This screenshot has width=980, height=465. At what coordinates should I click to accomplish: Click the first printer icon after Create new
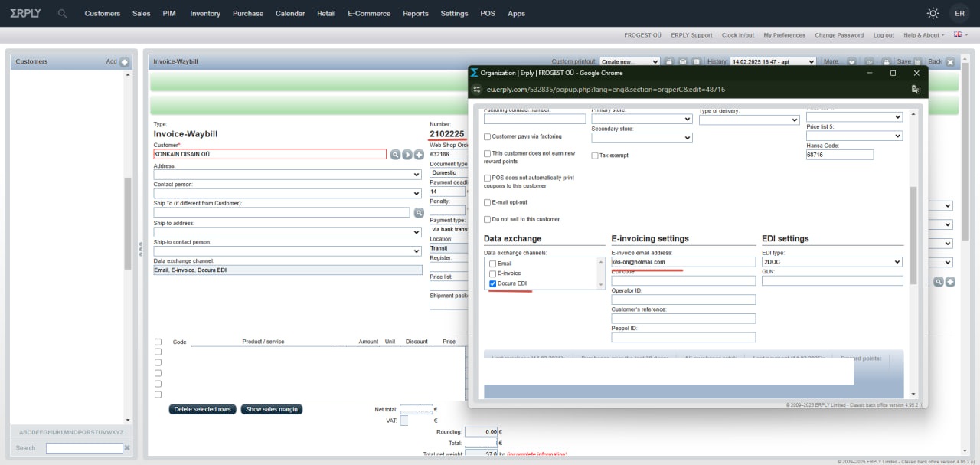pyautogui.click(x=668, y=61)
